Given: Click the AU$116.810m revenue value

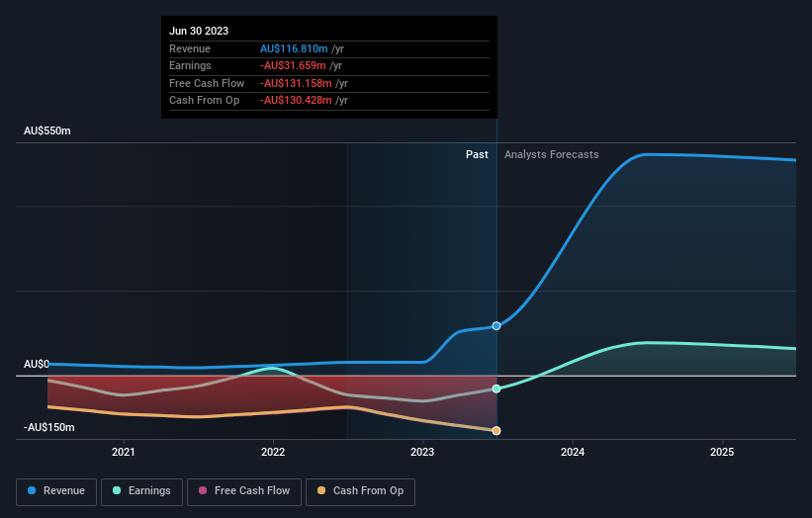Looking at the screenshot, I should (x=294, y=48).
